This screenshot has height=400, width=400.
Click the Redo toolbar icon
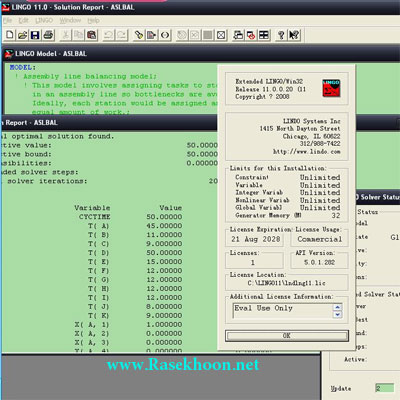click(x=122, y=35)
